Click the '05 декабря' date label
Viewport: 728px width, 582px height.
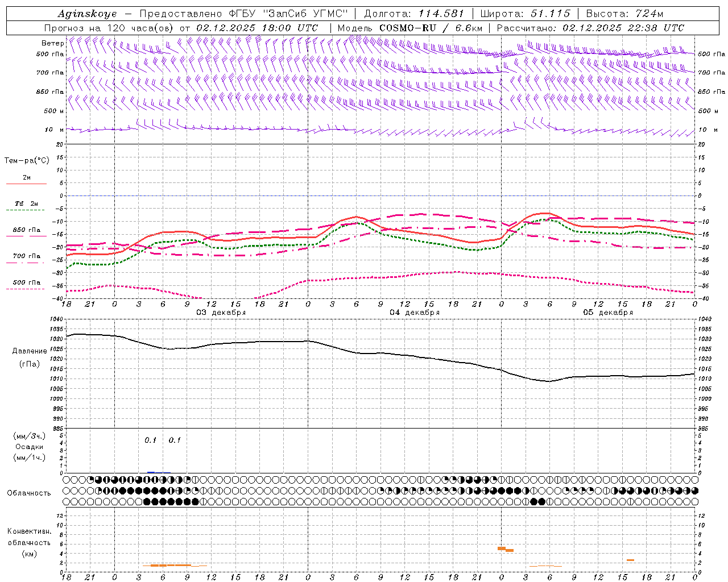pyautogui.click(x=608, y=313)
